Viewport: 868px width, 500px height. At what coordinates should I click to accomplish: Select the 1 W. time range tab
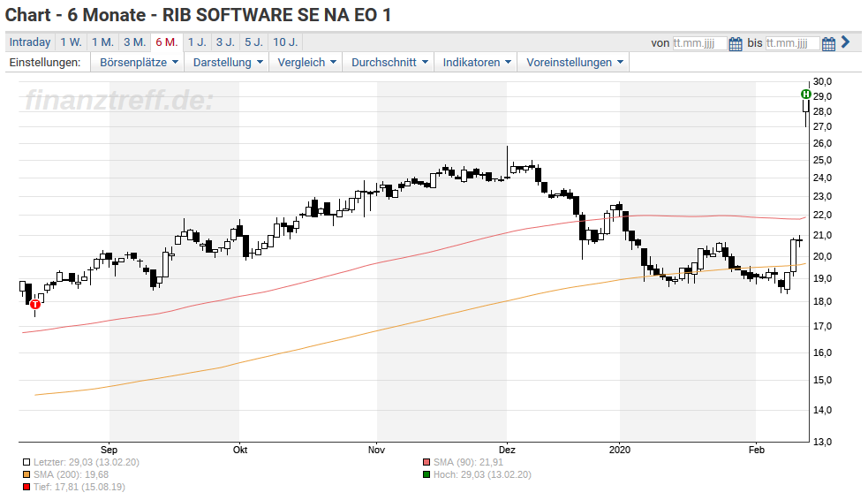click(x=71, y=42)
